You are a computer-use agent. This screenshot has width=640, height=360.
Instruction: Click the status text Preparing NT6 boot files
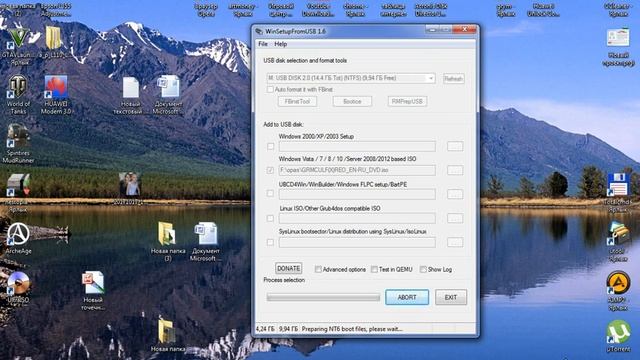[352, 329]
